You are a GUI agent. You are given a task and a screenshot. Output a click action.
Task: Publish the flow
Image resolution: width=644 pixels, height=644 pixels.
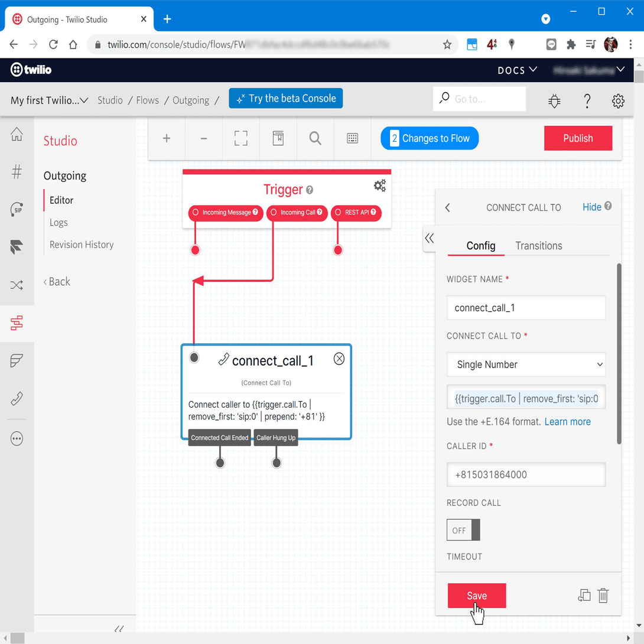(578, 138)
